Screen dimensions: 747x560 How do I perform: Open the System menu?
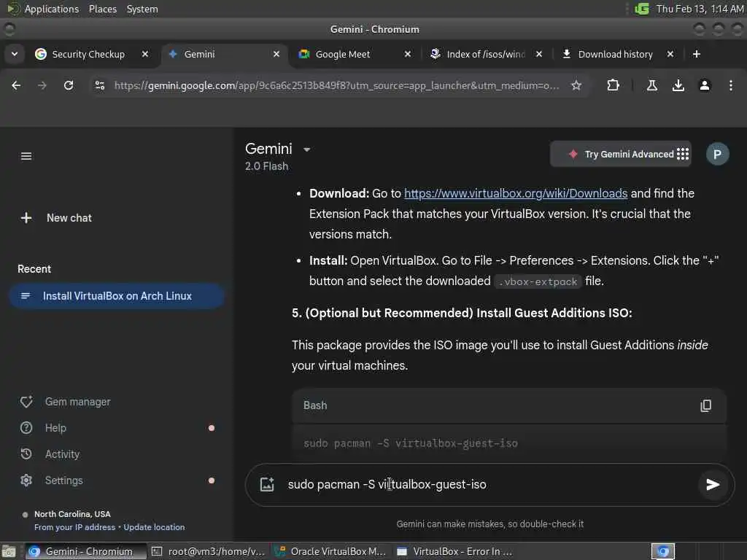142,9
